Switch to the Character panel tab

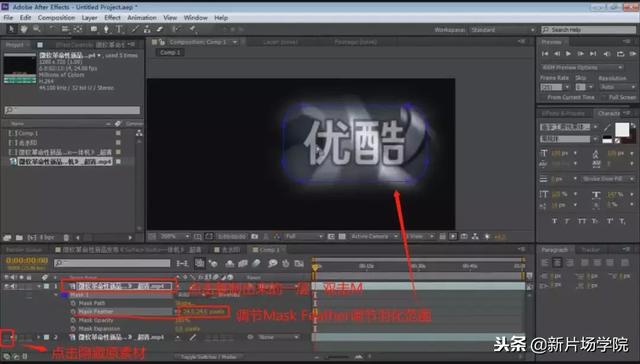(609, 113)
